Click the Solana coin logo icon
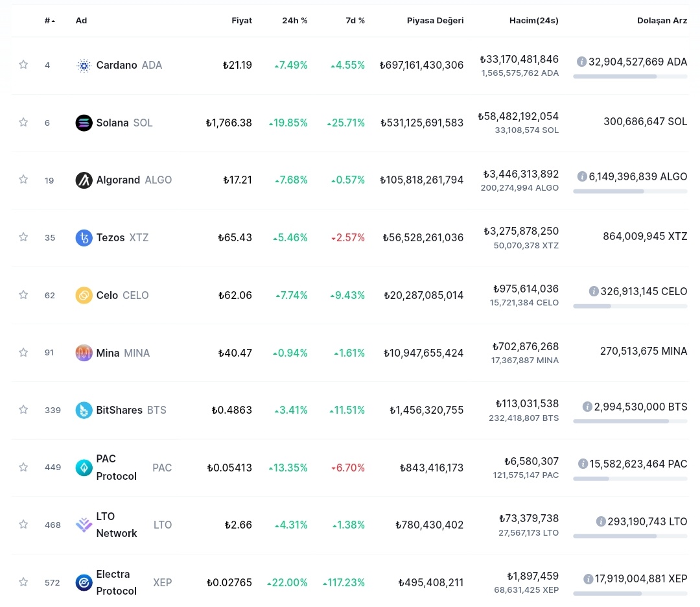700x607 pixels. [84, 123]
